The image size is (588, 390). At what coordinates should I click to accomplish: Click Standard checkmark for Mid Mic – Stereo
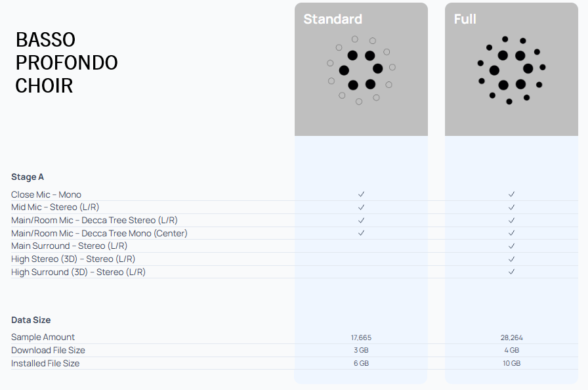361,207
